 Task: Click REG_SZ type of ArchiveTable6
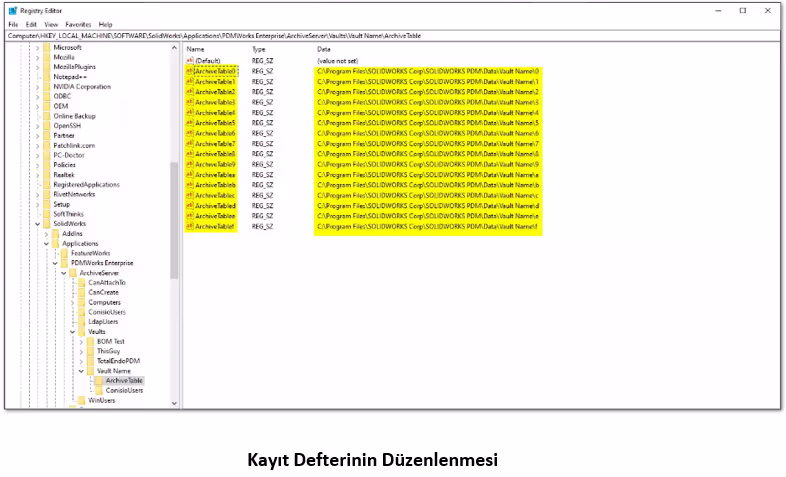pyautogui.click(x=262, y=133)
